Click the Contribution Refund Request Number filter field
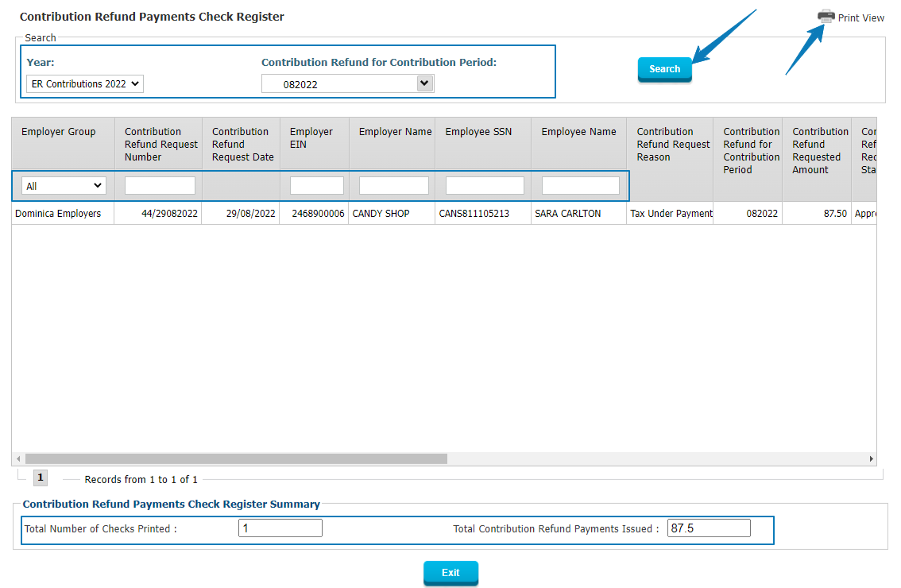The image size is (901, 588). click(160, 186)
